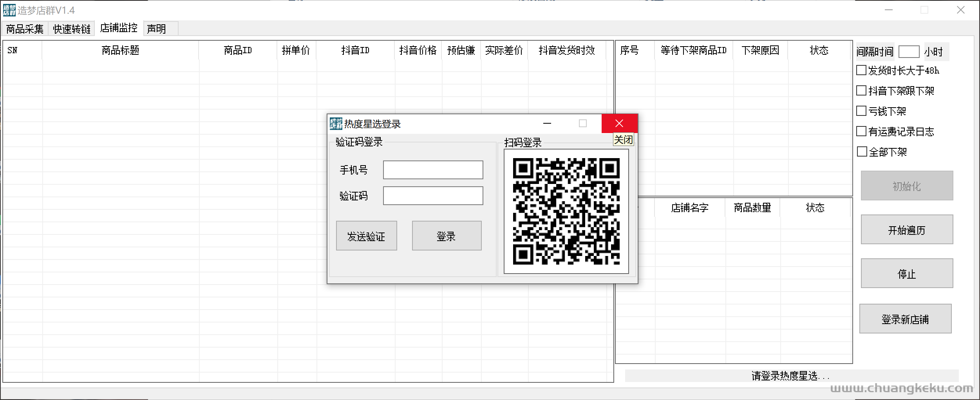Click the 发送验证 button
This screenshot has width=980, height=400.
[x=366, y=236]
